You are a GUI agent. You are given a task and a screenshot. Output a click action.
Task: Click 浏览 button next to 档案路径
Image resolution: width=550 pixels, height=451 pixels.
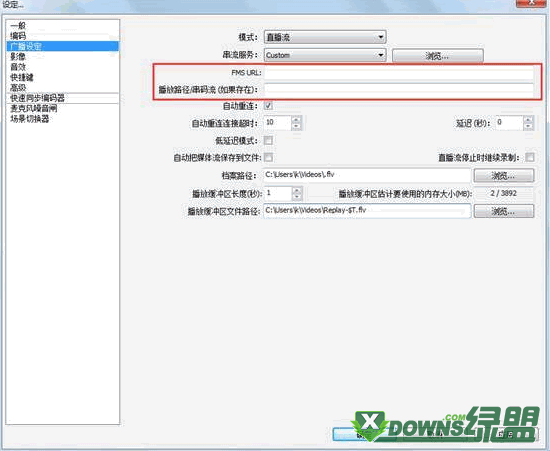pyautogui.click(x=504, y=175)
